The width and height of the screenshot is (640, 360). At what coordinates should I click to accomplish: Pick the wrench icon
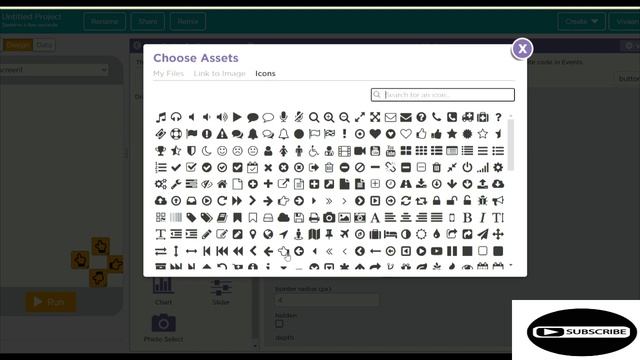coord(176,184)
